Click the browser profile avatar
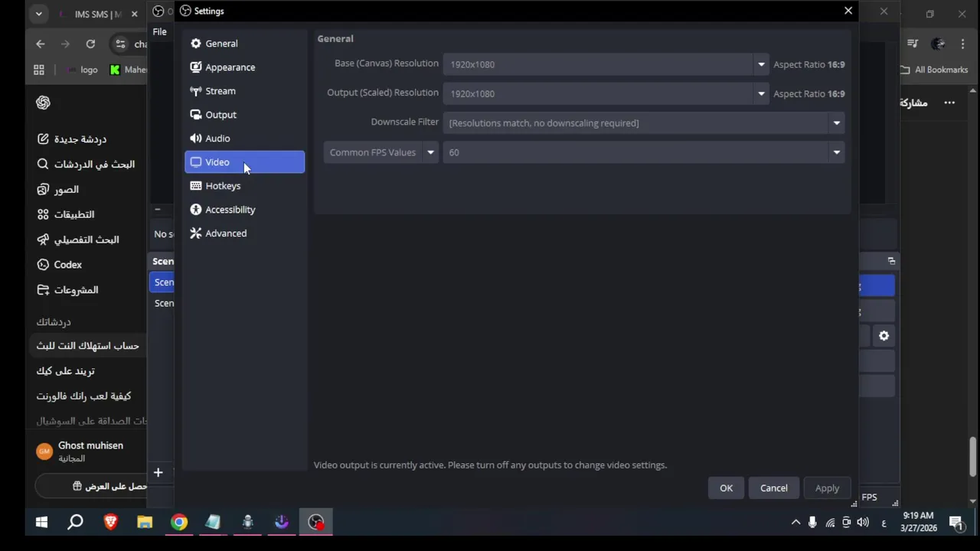The width and height of the screenshot is (980, 551). [939, 44]
